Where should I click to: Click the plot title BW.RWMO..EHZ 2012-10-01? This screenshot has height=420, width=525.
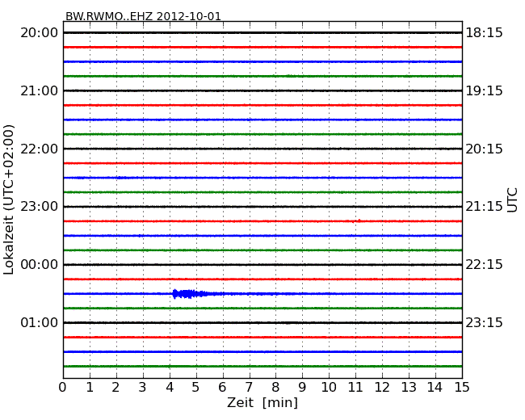[143, 16]
